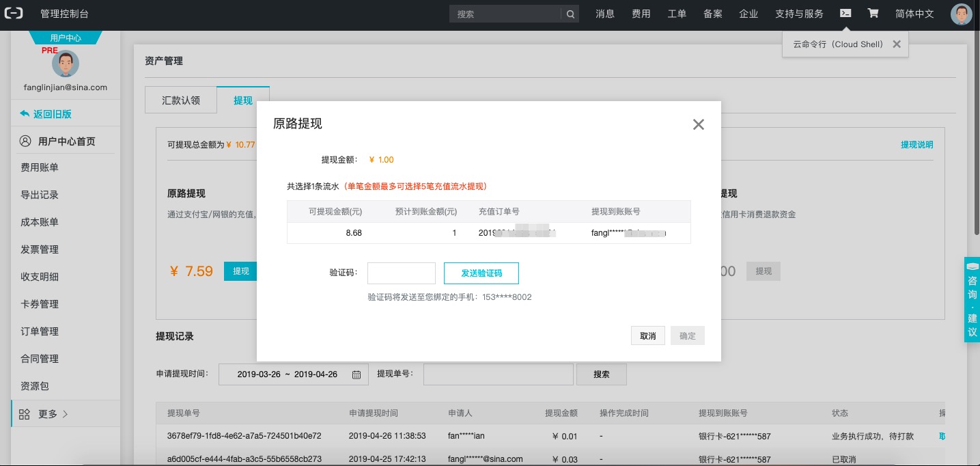Click 取消 in the dialog

pyautogui.click(x=647, y=335)
